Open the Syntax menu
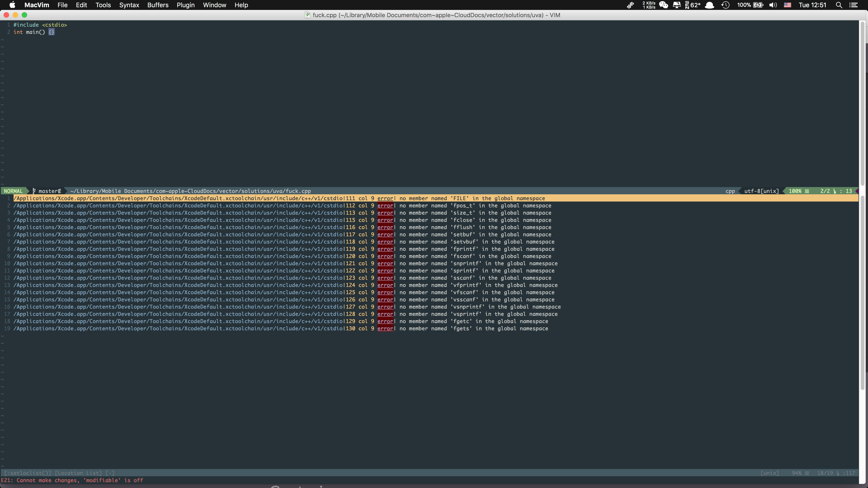868x488 pixels. click(129, 5)
